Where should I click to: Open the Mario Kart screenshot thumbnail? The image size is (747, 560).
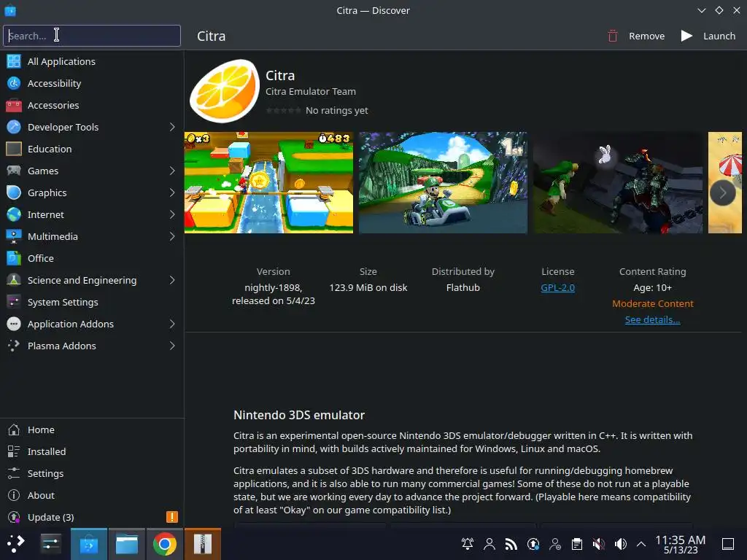[x=443, y=183]
